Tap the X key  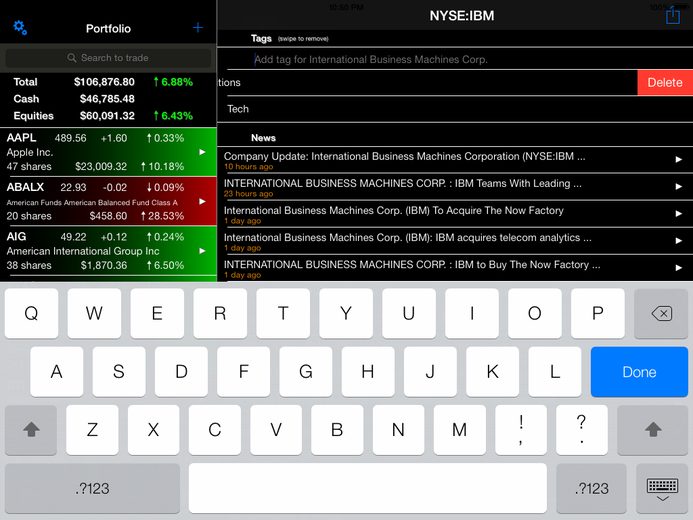click(153, 429)
